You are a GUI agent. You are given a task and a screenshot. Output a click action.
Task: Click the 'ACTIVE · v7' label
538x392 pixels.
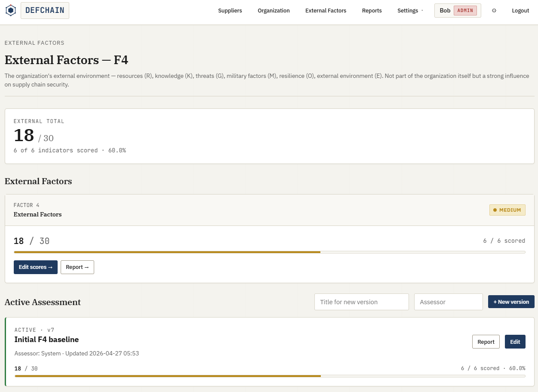[x=34, y=330]
